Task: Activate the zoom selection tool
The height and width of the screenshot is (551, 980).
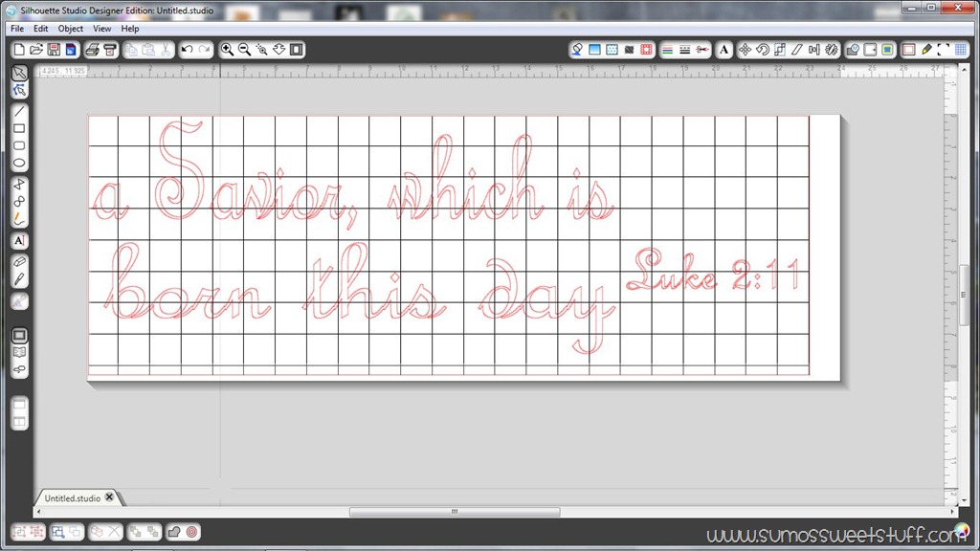Action: point(262,50)
